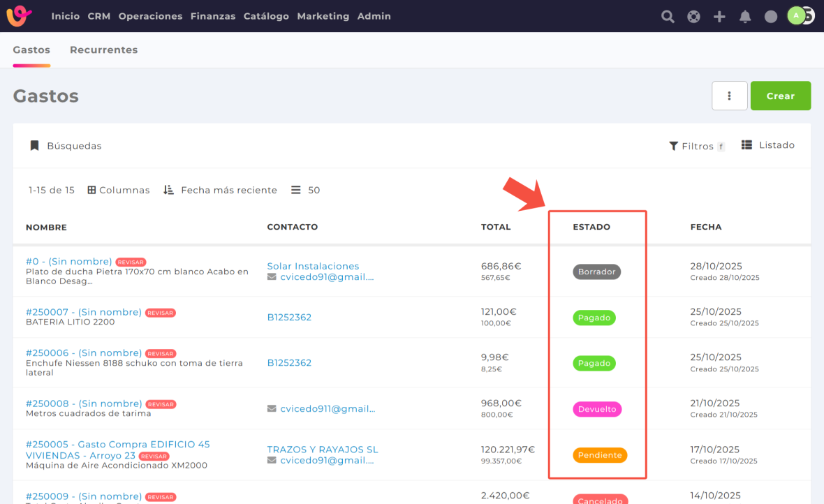Screen dimensions: 824x504
Task: Click the app logo in top left
Action: 20,16
